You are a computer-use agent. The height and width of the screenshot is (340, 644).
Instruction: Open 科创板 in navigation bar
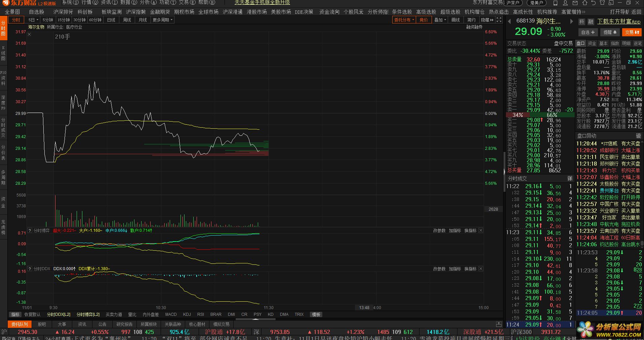tap(85, 12)
